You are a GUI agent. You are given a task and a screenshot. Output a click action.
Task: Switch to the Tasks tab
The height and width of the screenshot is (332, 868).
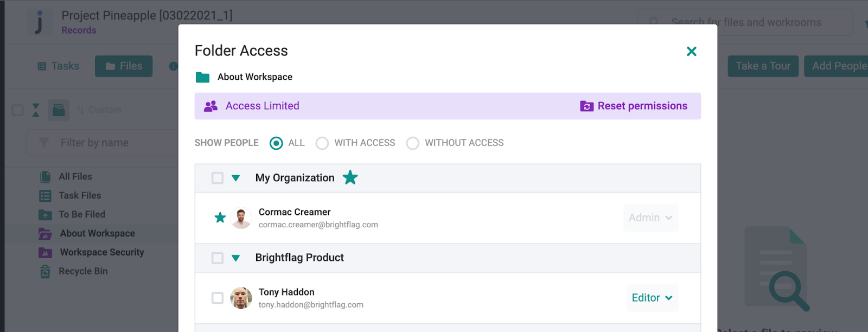click(58, 66)
